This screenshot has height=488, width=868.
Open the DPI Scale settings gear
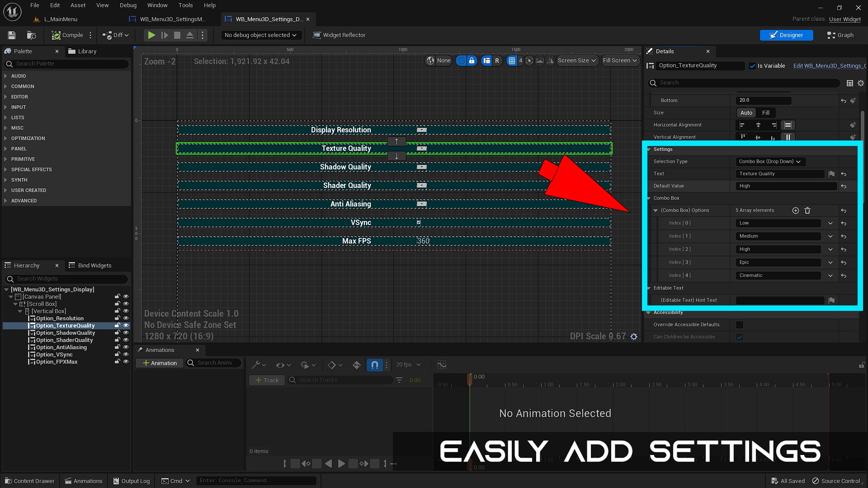click(x=634, y=337)
